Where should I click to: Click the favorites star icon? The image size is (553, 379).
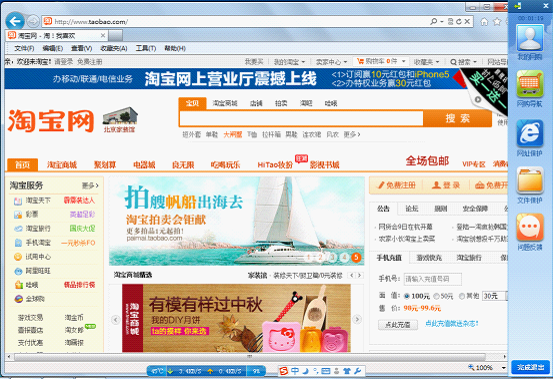497,22
